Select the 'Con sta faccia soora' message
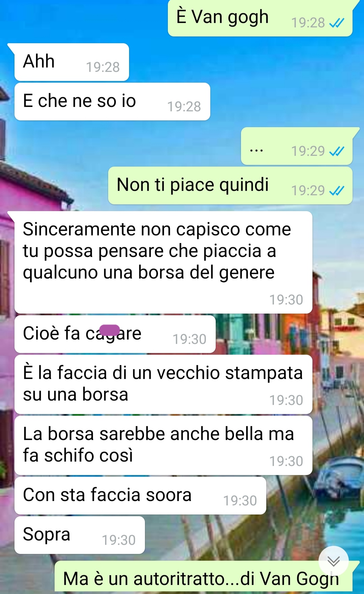The width and height of the screenshot is (364, 594). (140, 496)
